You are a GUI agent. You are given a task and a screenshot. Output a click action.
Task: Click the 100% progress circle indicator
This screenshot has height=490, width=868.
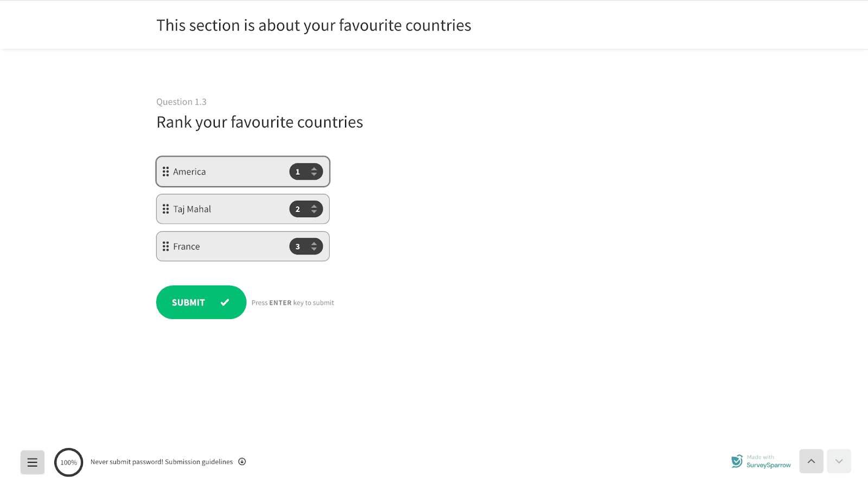point(68,462)
